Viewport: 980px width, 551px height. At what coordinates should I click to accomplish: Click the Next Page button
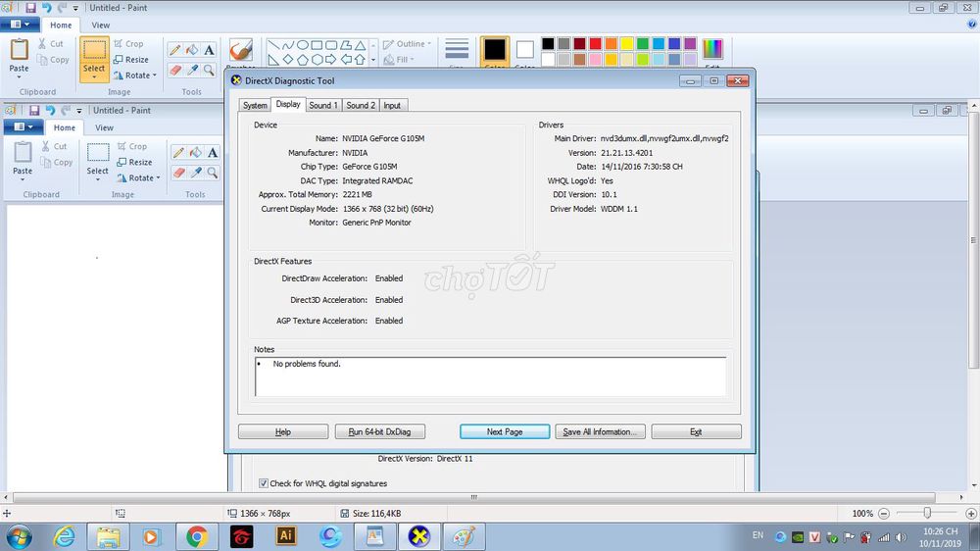click(505, 431)
